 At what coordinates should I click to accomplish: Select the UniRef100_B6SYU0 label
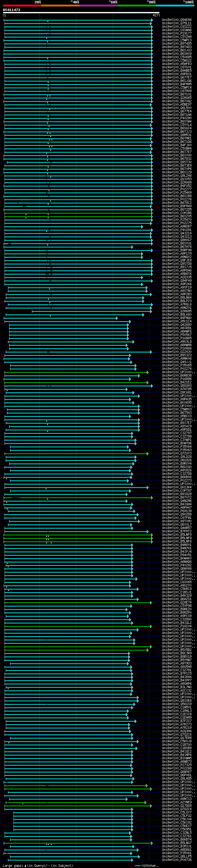point(177,155)
